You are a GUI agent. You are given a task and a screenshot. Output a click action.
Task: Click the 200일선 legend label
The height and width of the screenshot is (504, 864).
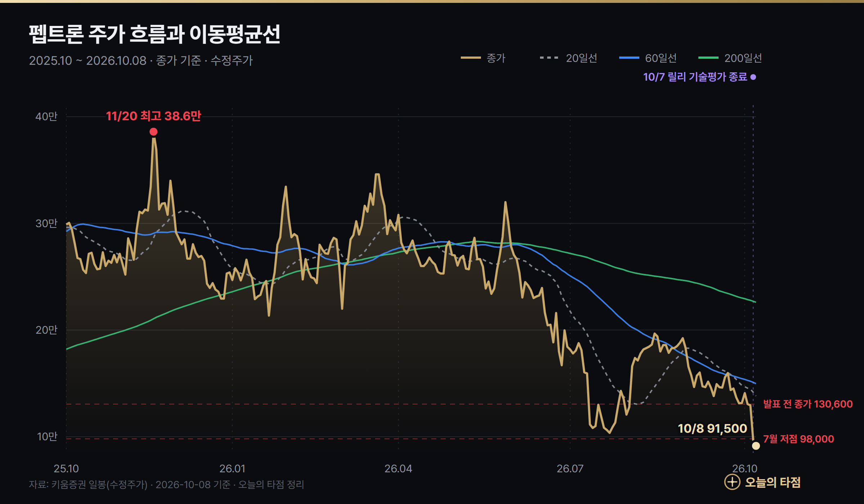[743, 58]
